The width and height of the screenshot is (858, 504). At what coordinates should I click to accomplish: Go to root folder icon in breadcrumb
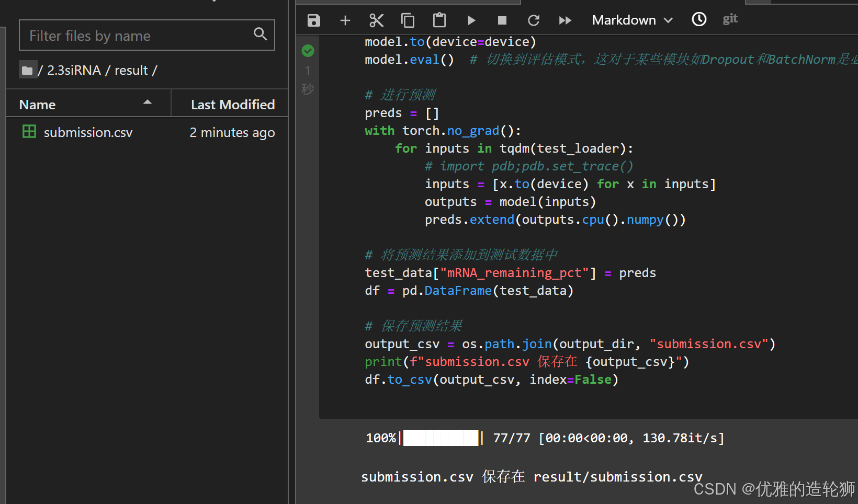[27, 70]
